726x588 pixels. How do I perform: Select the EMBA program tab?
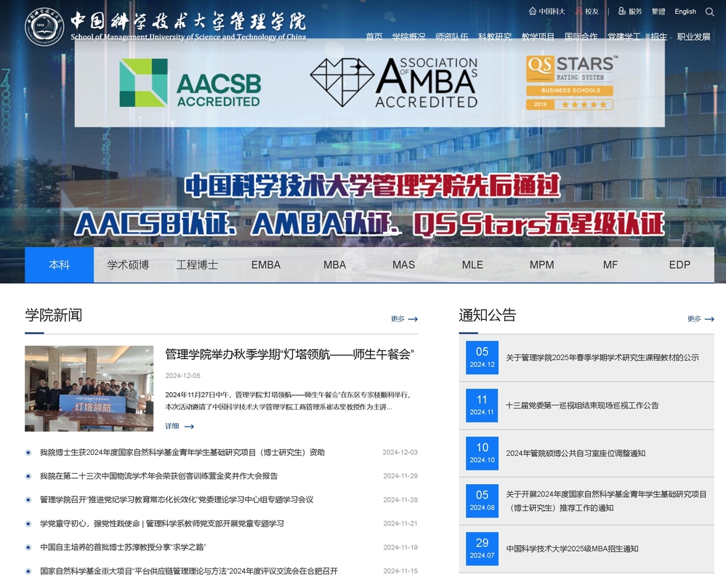click(x=266, y=265)
